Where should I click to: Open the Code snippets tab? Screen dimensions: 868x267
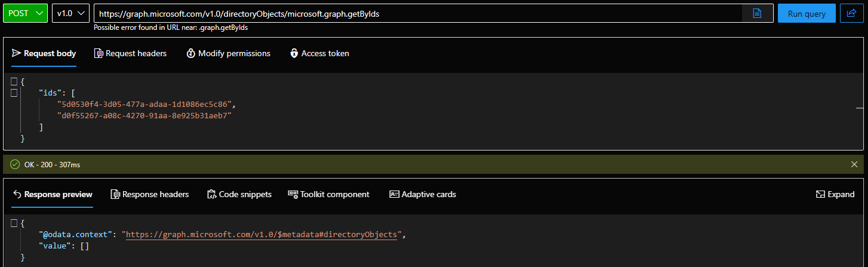coord(239,194)
